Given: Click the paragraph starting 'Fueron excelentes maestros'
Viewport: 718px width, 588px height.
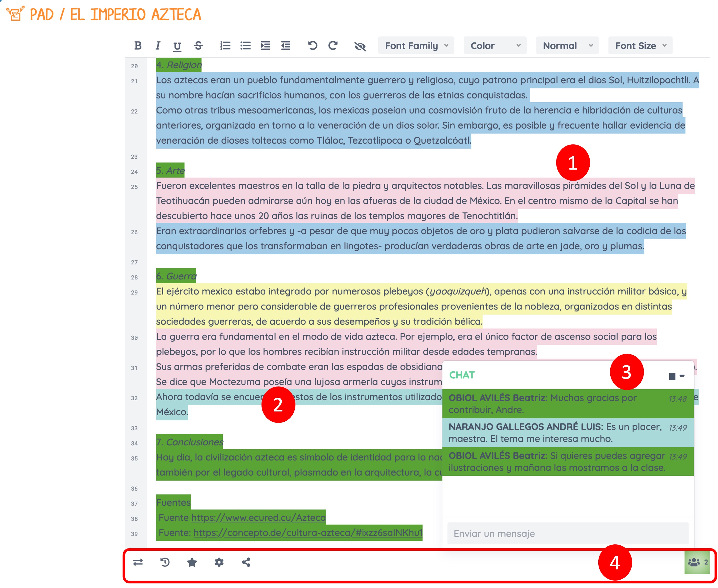Looking at the screenshot, I should (x=426, y=201).
